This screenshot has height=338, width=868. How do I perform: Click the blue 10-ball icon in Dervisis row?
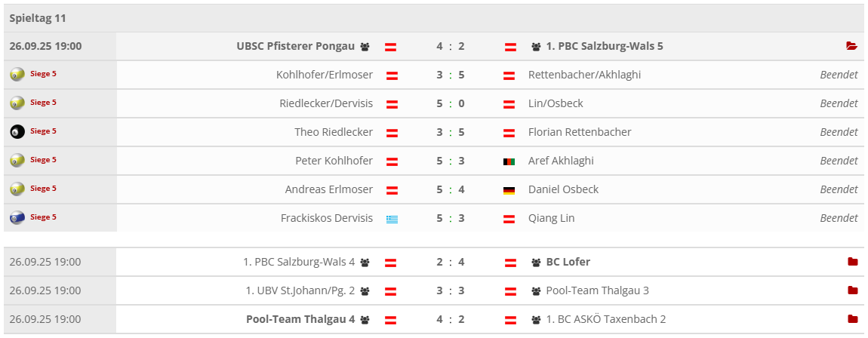tap(17, 218)
